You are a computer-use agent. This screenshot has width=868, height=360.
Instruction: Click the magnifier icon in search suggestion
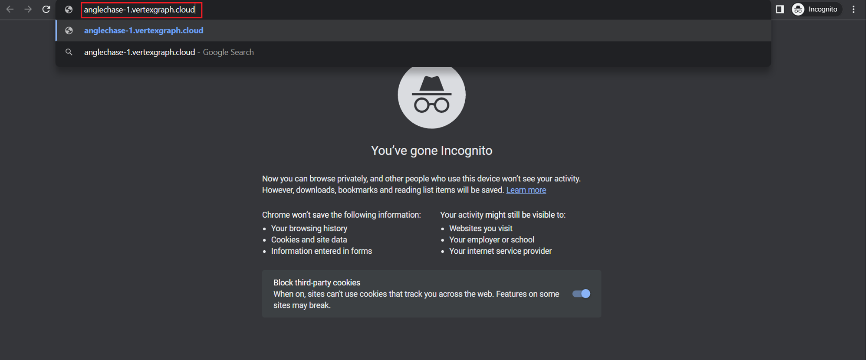point(69,52)
